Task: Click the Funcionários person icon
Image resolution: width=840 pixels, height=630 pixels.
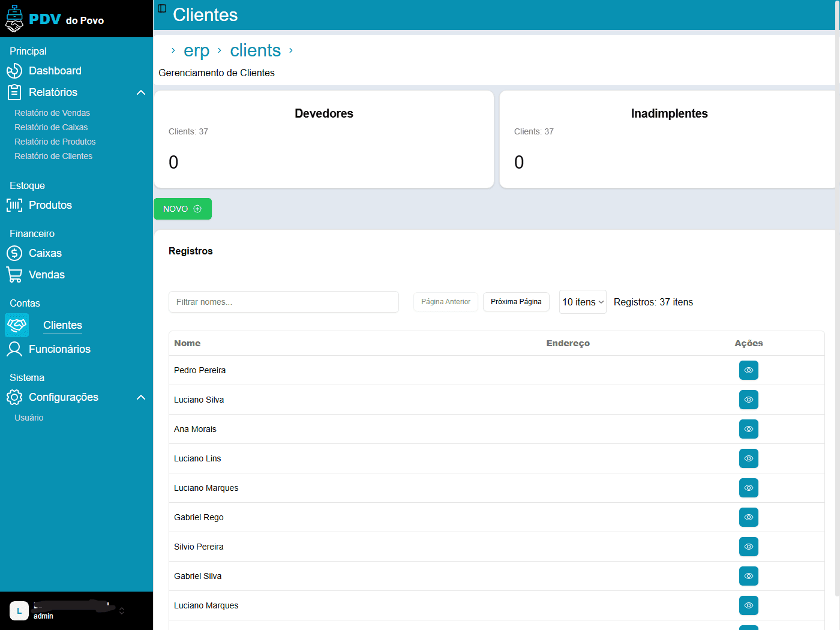Action: point(14,349)
